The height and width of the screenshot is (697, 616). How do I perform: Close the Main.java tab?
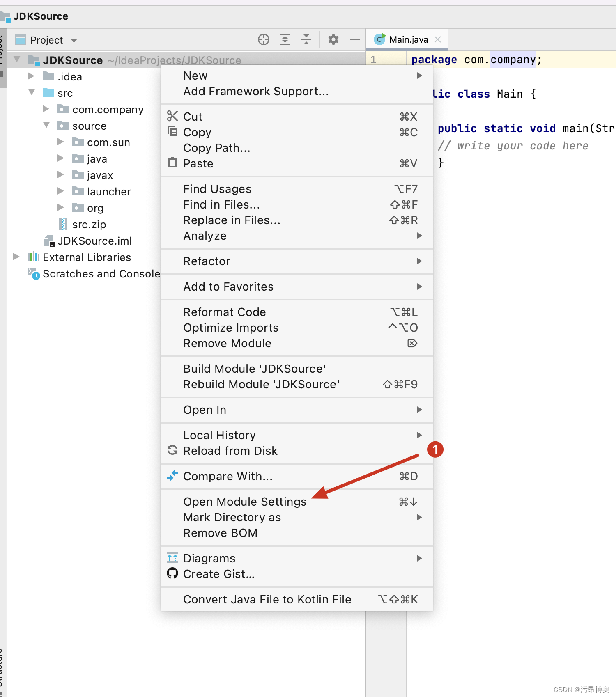coord(438,39)
